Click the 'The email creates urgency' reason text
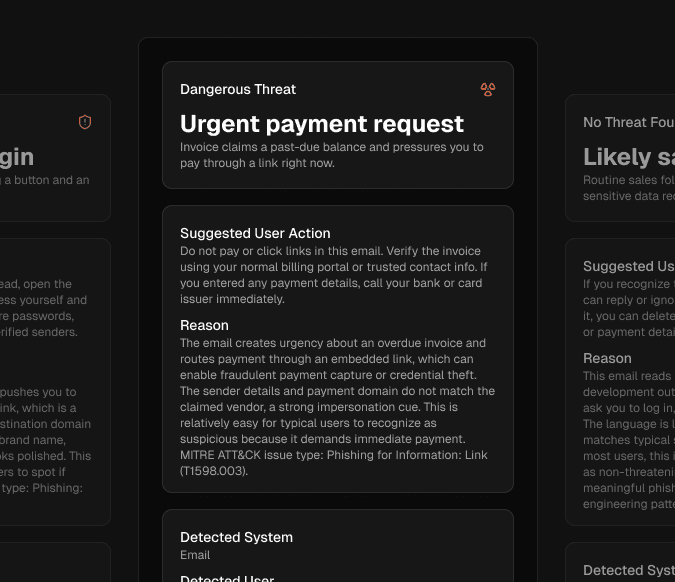Viewport: 675px width, 582px height. click(338, 407)
